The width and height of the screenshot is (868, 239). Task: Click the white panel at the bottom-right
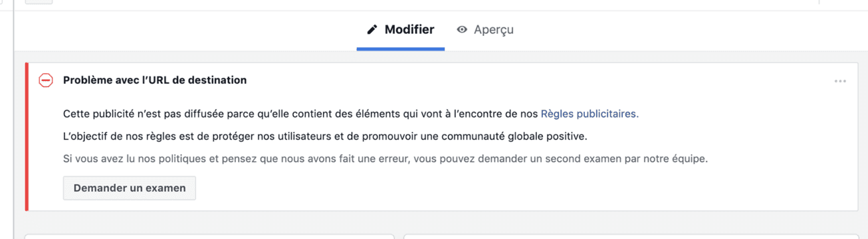tap(631, 236)
